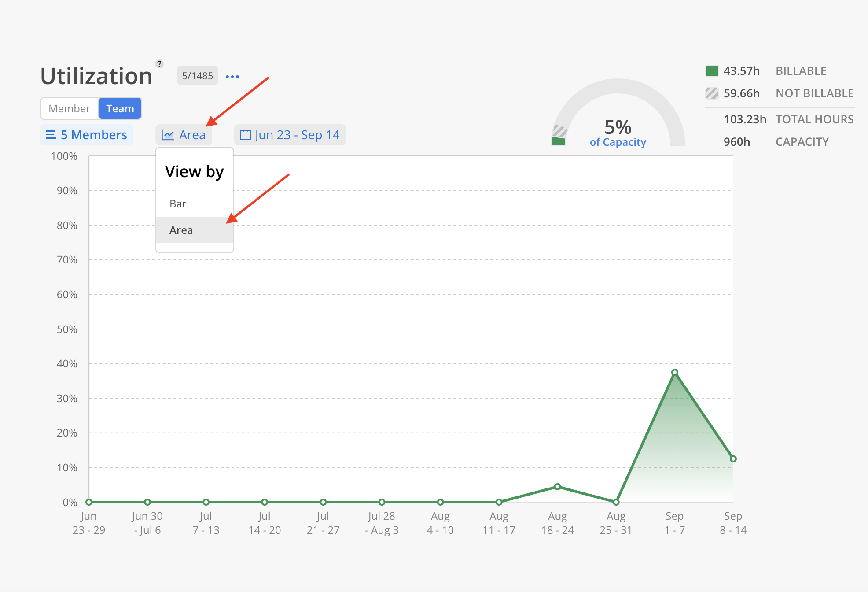Click the 'of Capacity' link text

click(618, 142)
